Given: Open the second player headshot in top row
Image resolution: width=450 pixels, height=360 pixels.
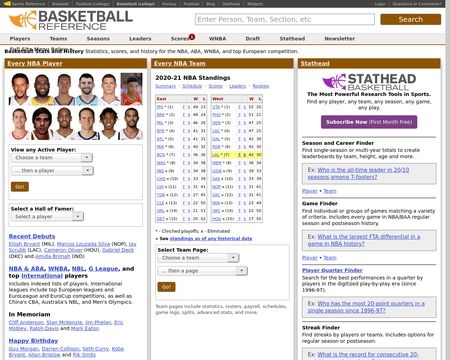Looking at the screenshot, I should tap(42, 89).
